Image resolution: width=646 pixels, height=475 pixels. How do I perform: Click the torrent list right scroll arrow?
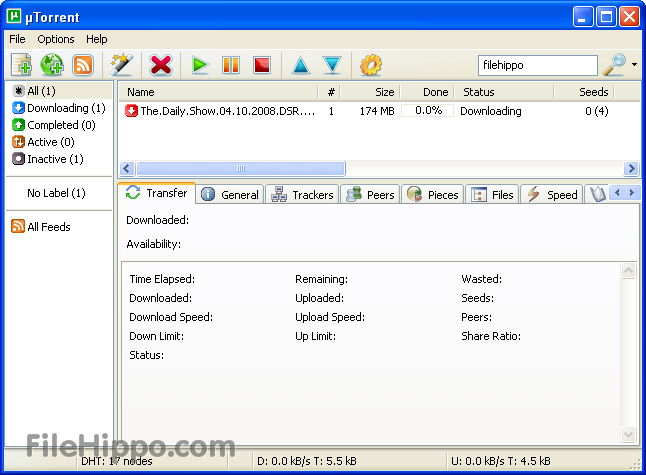coord(631,168)
